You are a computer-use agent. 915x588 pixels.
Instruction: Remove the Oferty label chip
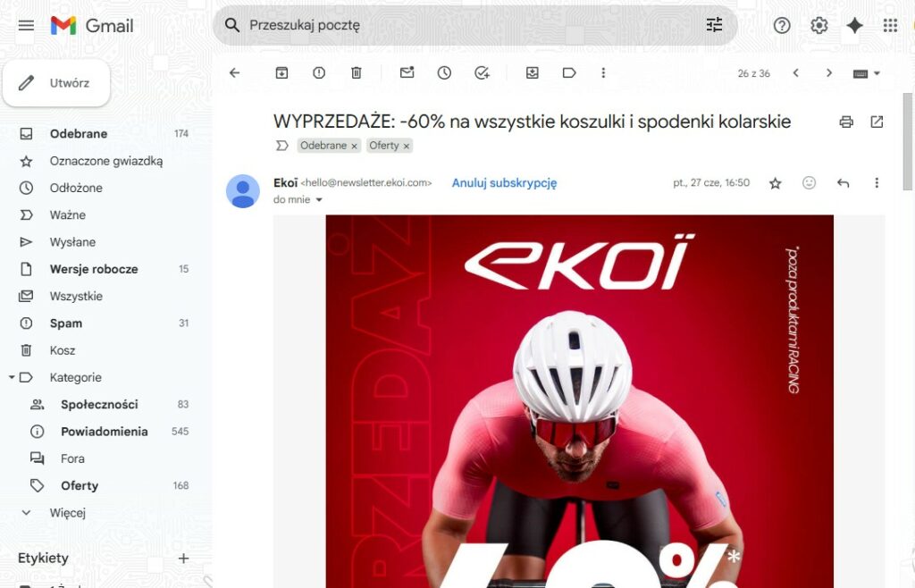pyautogui.click(x=407, y=147)
